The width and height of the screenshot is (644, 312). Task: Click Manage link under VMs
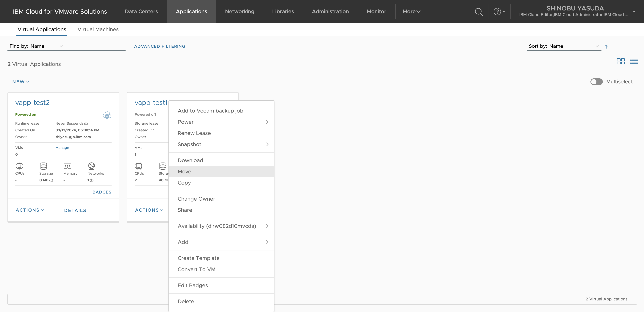point(62,148)
